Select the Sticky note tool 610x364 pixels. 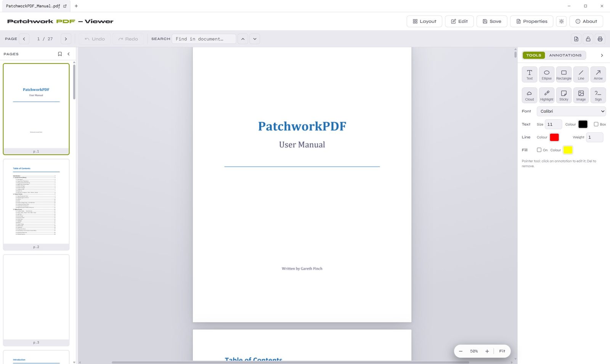pos(564,95)
